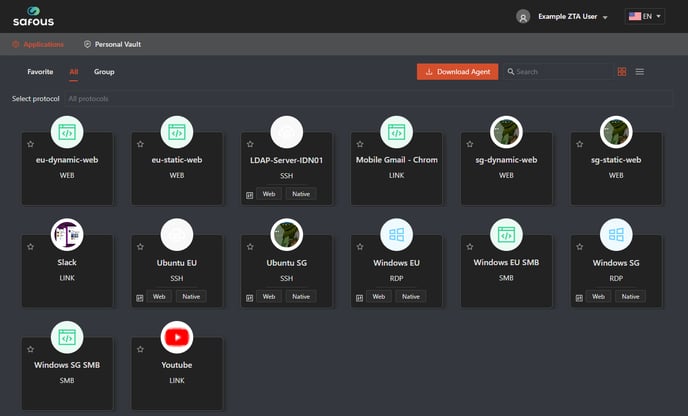Image resolution: width=688 pixels, height=416 pixels.
Task: Star the Windows SG SMB application
Action: [x=31, y=348]
